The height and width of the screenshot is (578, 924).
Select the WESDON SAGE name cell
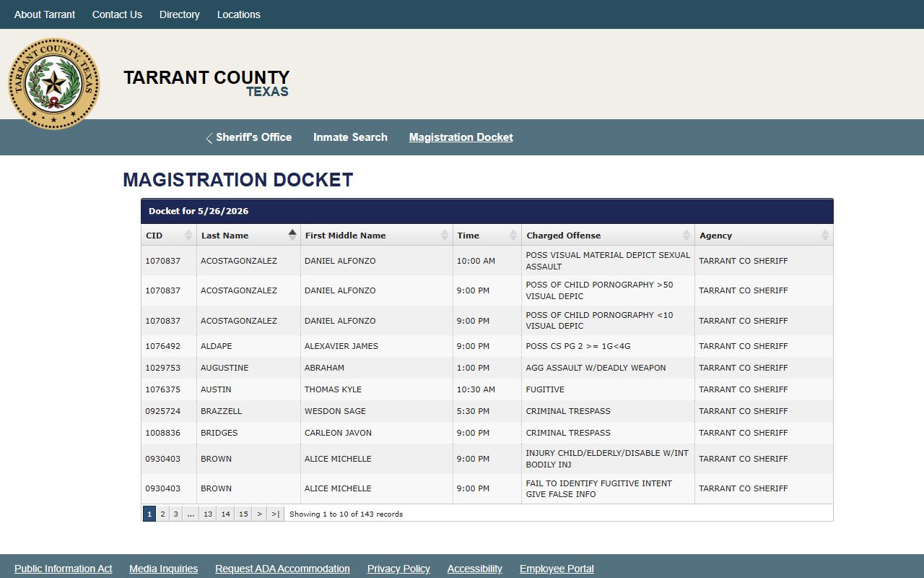tap(377, 411)
